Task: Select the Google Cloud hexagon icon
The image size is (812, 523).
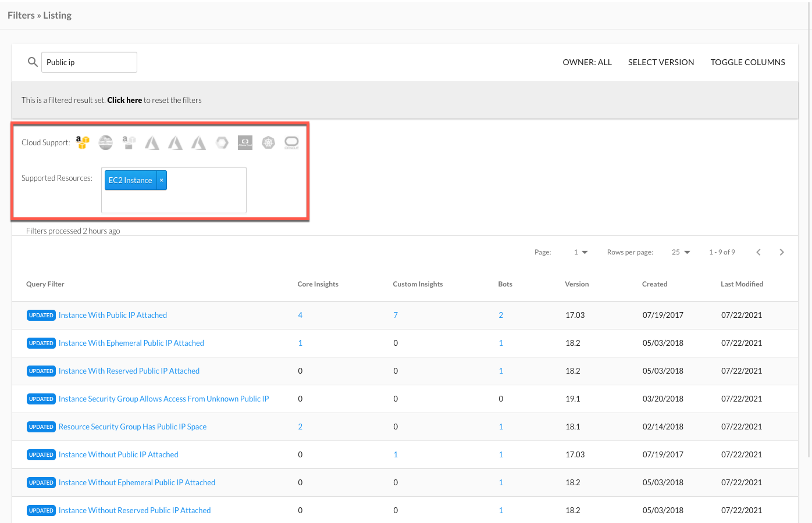Action: [222, 142]
